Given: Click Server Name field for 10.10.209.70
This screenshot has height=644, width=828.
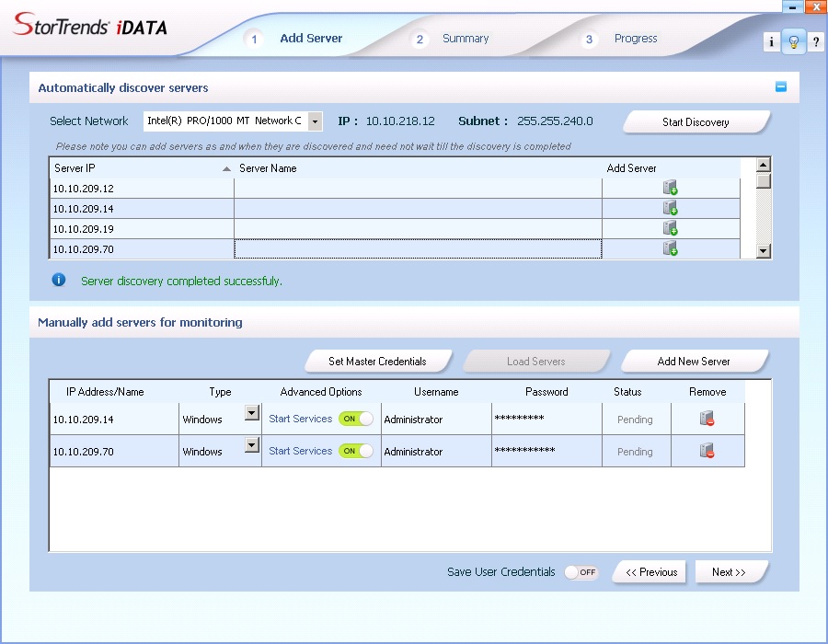Looking at the screenshot, I should coord(418,249).
